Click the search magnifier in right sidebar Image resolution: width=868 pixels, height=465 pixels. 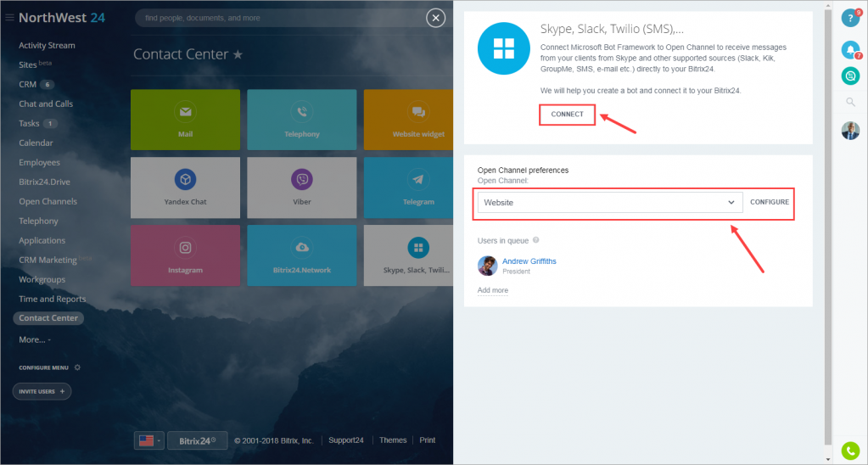[x=850, y=102]
